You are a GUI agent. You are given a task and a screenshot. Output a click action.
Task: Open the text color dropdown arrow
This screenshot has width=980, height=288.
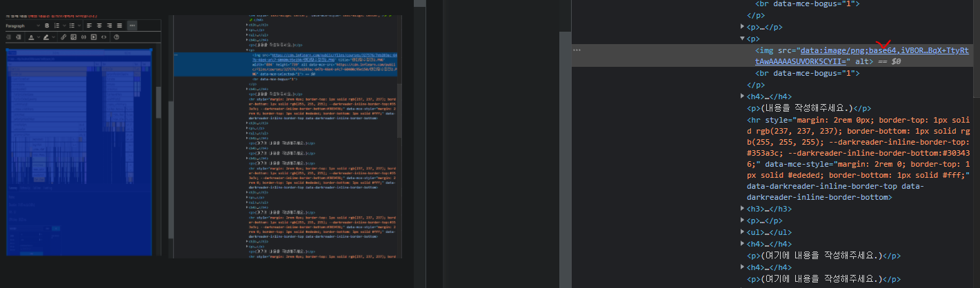(39, 37)
